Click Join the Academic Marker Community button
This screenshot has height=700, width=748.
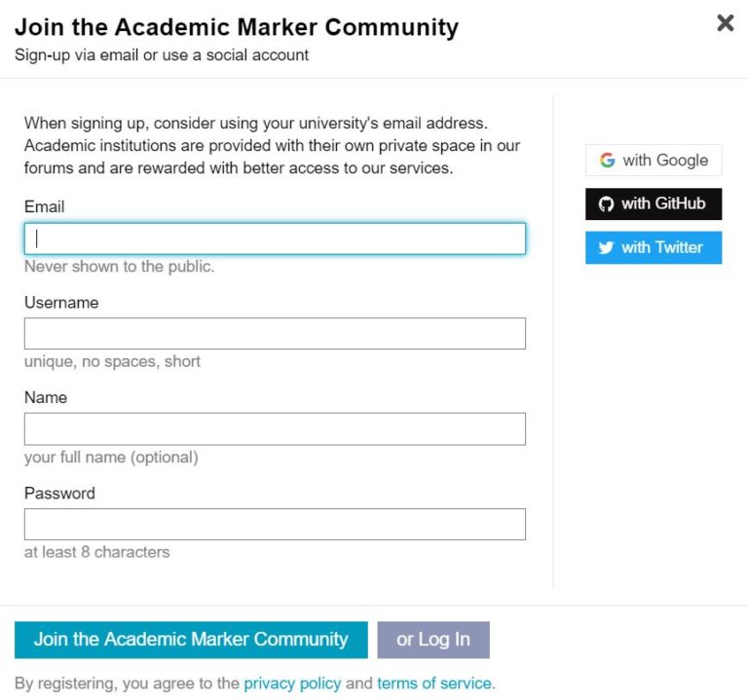(191, 640)
